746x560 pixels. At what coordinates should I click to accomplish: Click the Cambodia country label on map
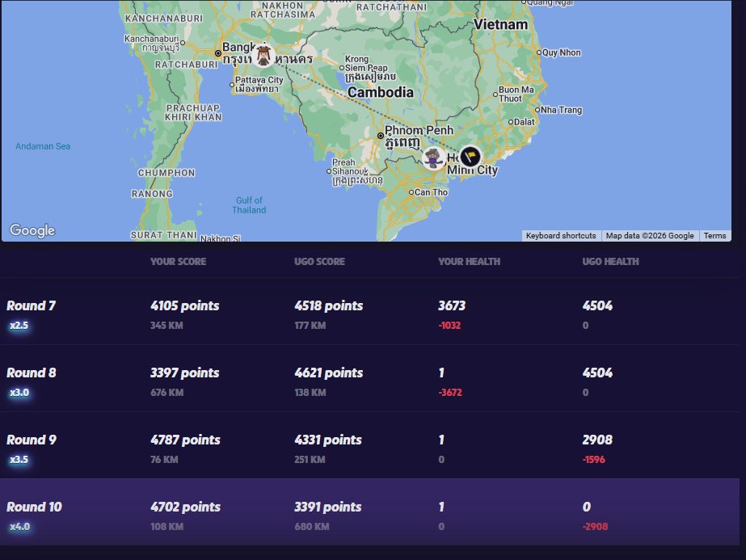point(381,92)
